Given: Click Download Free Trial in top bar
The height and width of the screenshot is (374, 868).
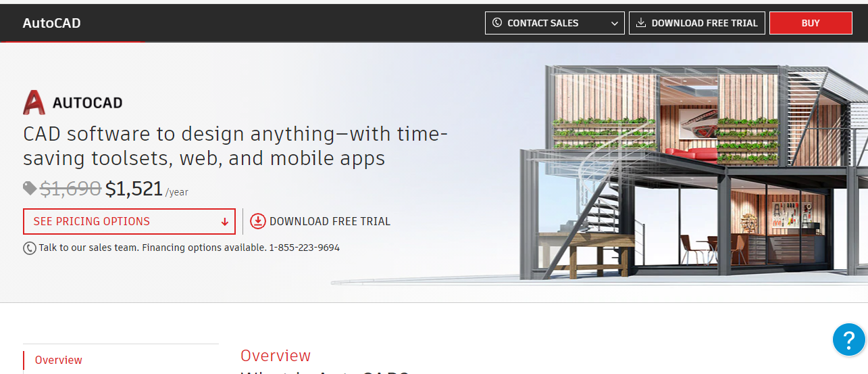Looking at the screenshot, I should [697, 23].
